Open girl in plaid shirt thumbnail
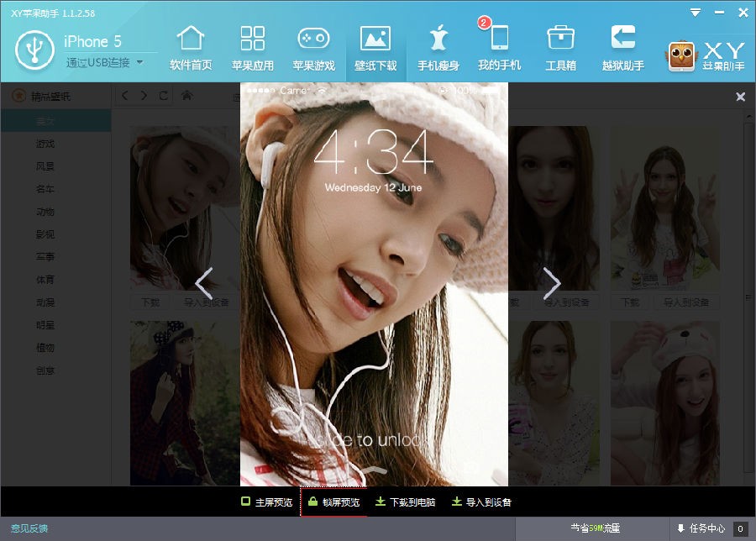Image resolution: width=756 pixels, height=541 pixels. (x=185, y=403)
